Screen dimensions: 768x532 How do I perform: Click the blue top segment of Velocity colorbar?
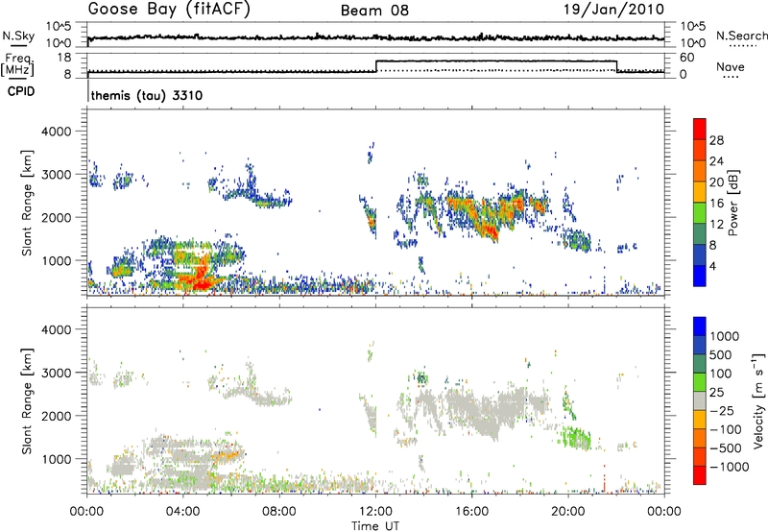[700, 326]
